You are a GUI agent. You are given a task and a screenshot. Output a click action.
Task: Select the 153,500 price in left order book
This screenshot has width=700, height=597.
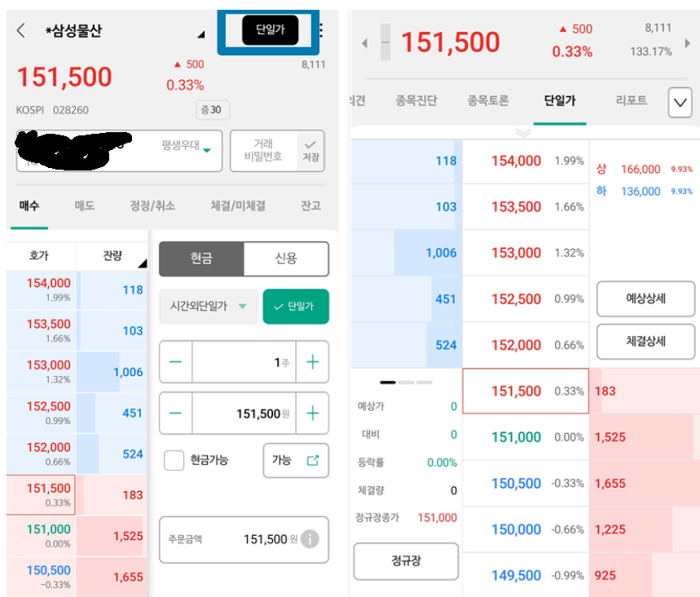41,330
